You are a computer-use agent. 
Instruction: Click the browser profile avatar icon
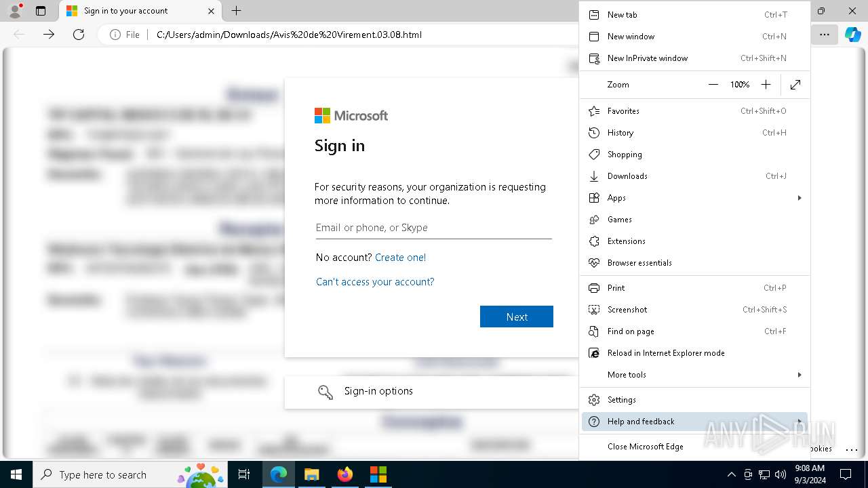(14, 11)
